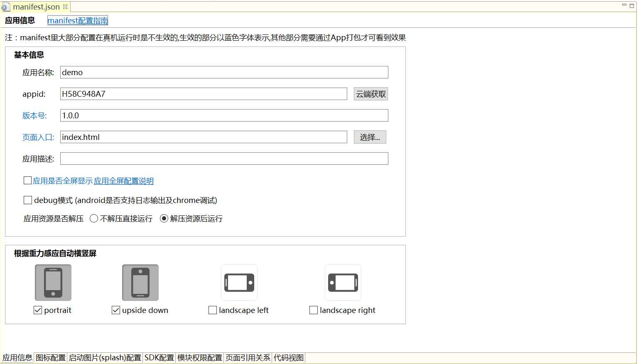Image resolution: width=638 pixels, height=364 pixels.
Task: Open the 代码视图 tab
Action: (x=289, y=358)
